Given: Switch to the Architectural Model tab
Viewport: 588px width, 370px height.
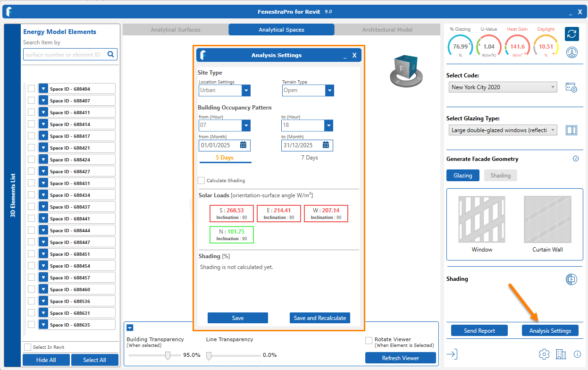Looking at the screenshot, I should 387,30.
